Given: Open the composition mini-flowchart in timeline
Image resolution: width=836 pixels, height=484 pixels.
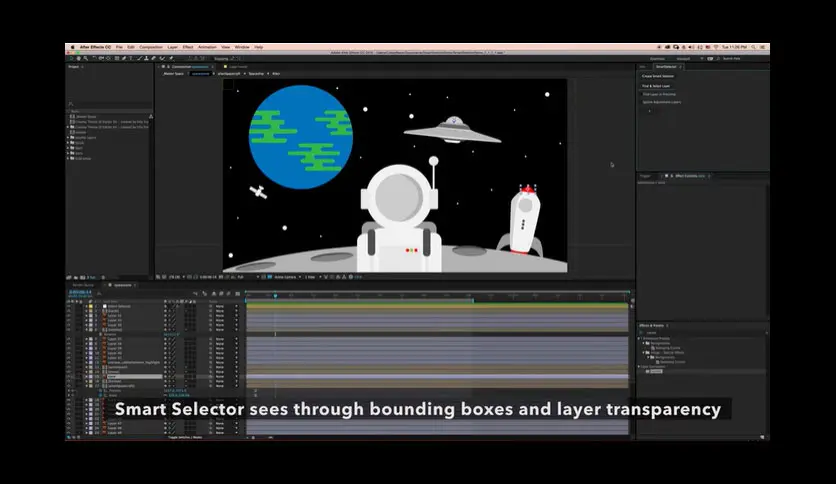Looking at the screenshot, I should (195, 294).
